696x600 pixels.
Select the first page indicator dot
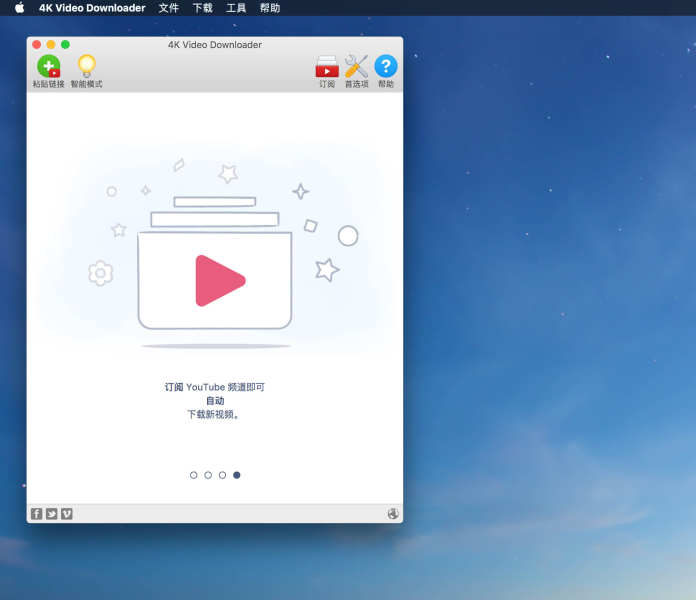[194, 475]
